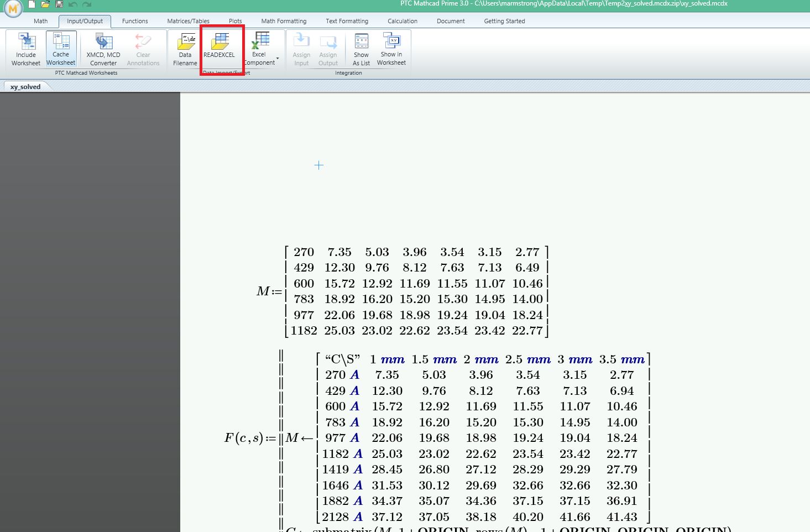Insert a Data Filename
This screenshot has height=532, width=810.
click(185, 49)
